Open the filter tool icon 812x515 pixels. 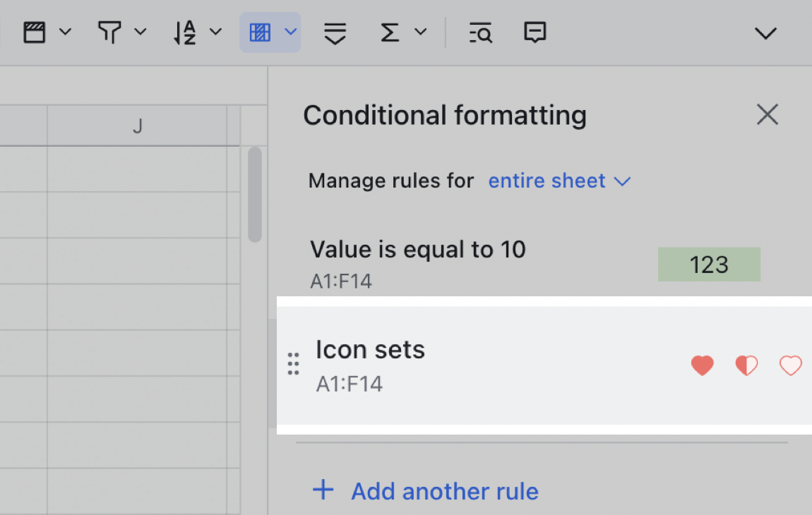[x=109, y=32]
